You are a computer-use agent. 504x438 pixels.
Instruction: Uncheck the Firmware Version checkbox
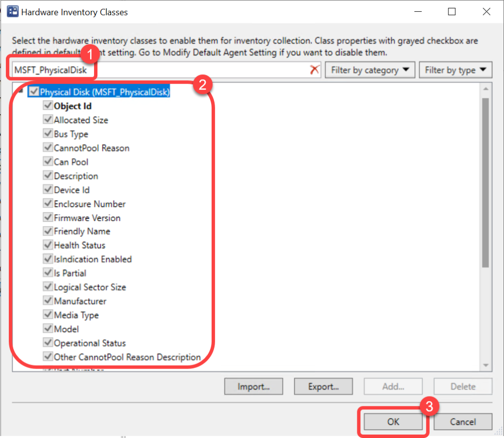(x=48, y=217)
